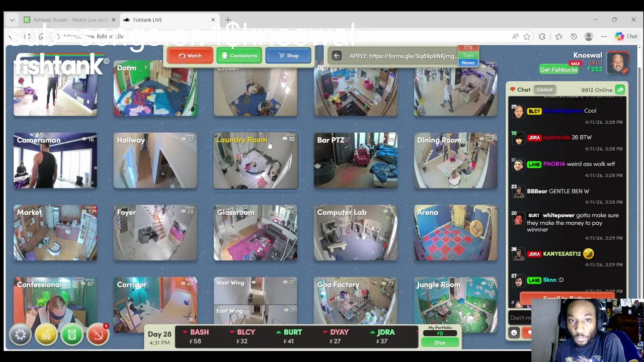Viewport: 644px width, 362px height.
Task: Select DYAY stock in ticker
Action: pyautogui.click(x=336, y=336)
